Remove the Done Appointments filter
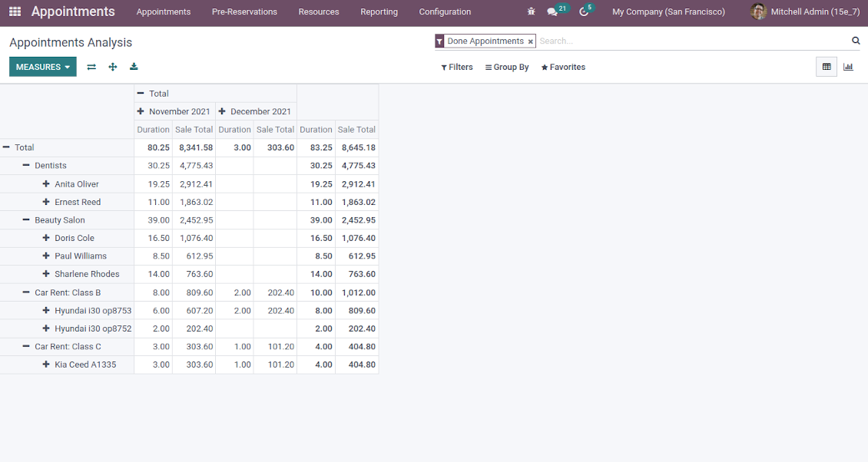 (530, 41)
